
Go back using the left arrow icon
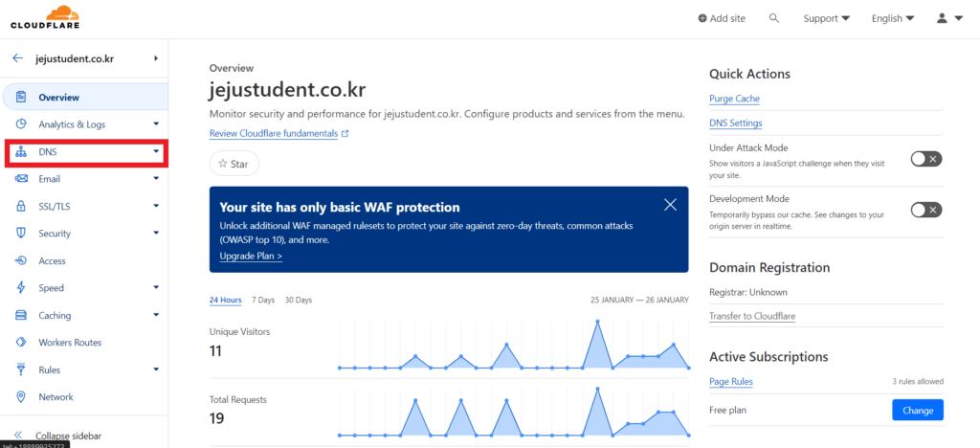[x=17, y=58]
